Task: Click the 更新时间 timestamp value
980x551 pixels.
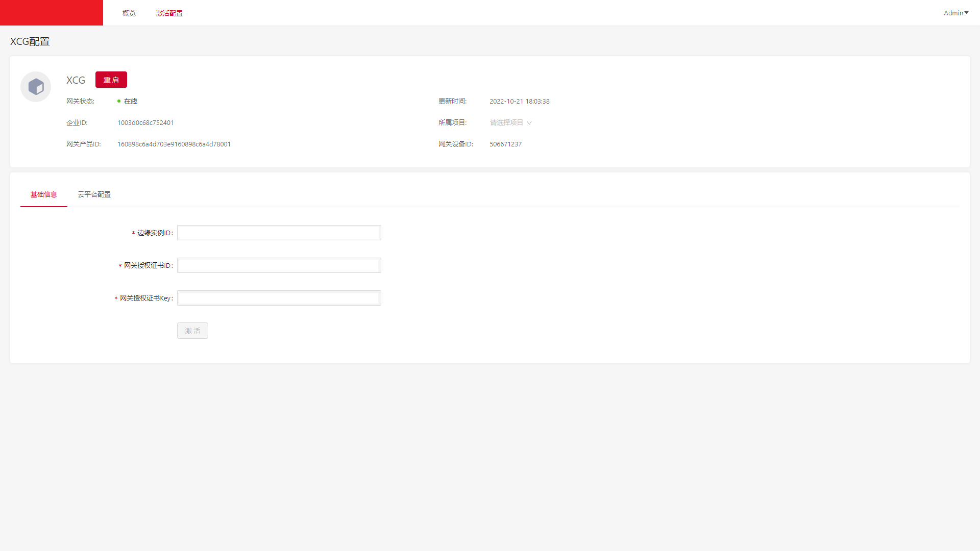Action: point(519,102)
